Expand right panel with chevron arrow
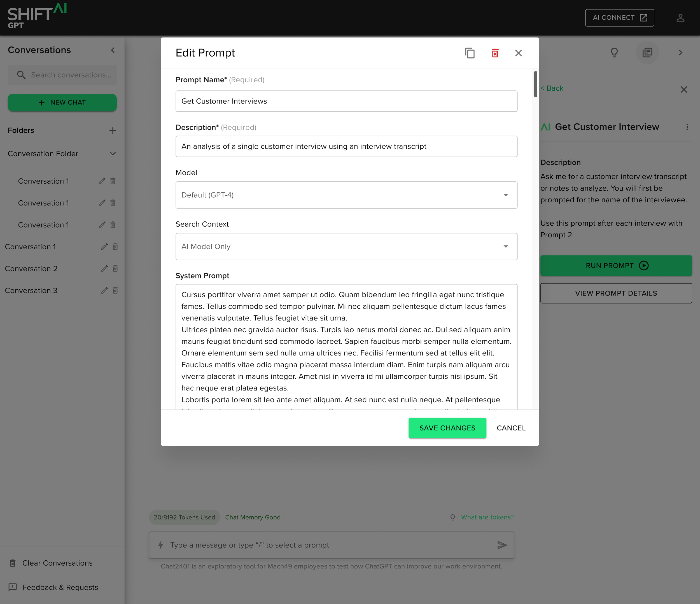Viewport: 700px width, 604px height. 680,52
